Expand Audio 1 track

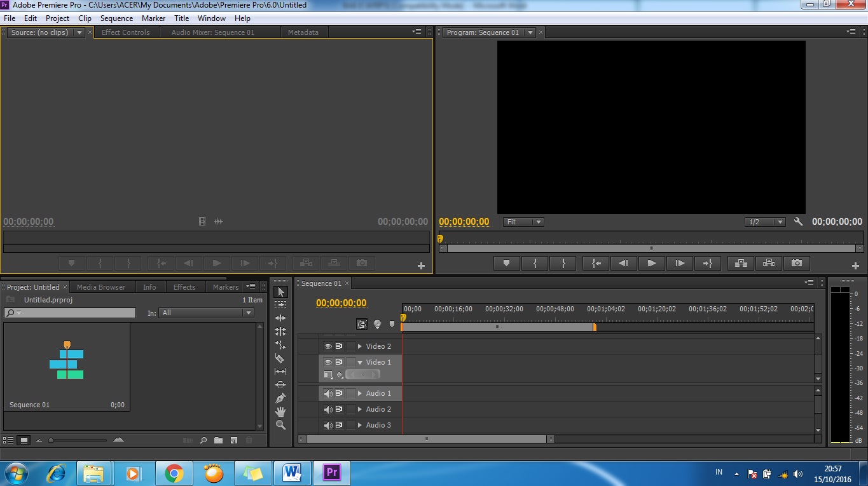[360, 393]
